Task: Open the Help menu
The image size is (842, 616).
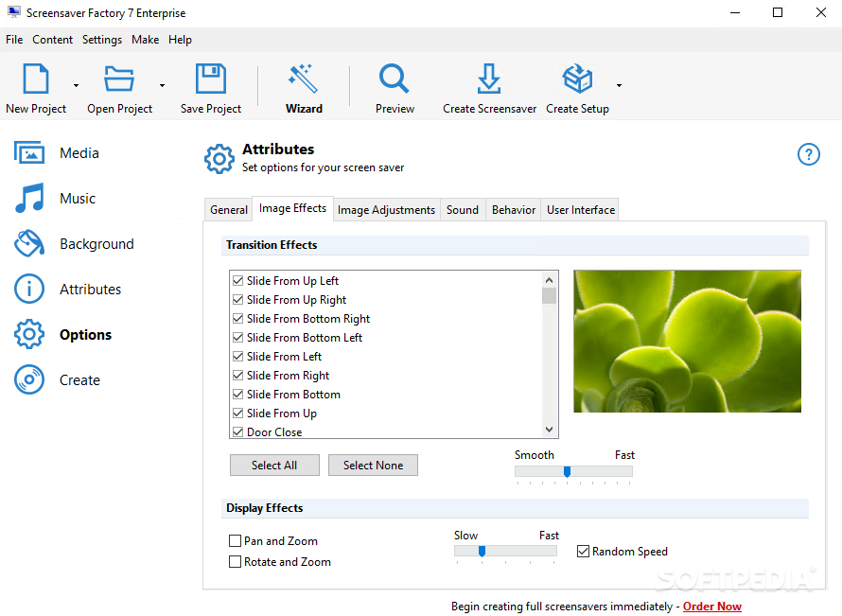Action: (180, 40)
